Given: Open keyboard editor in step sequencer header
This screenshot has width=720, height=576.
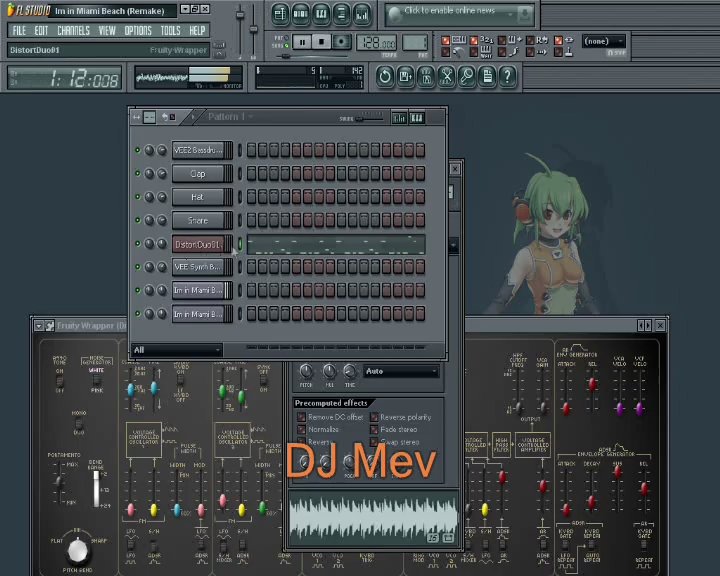Looking at the screenshot, I should click(417, 118).
